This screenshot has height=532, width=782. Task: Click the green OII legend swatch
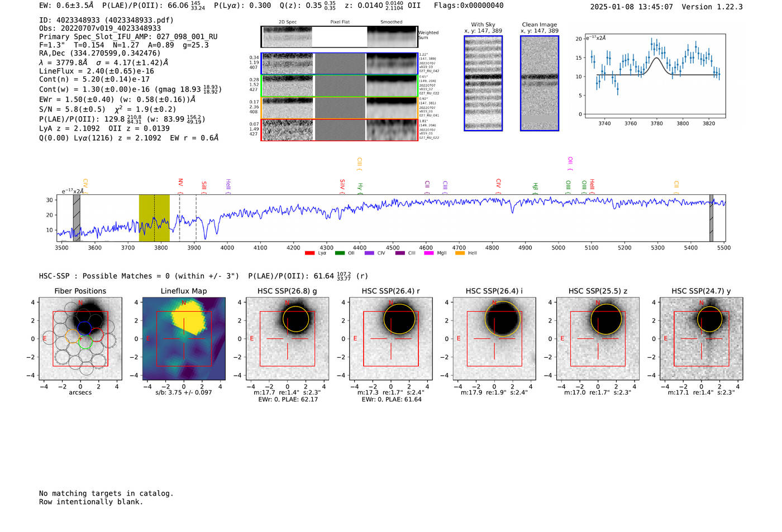point(340,253)
